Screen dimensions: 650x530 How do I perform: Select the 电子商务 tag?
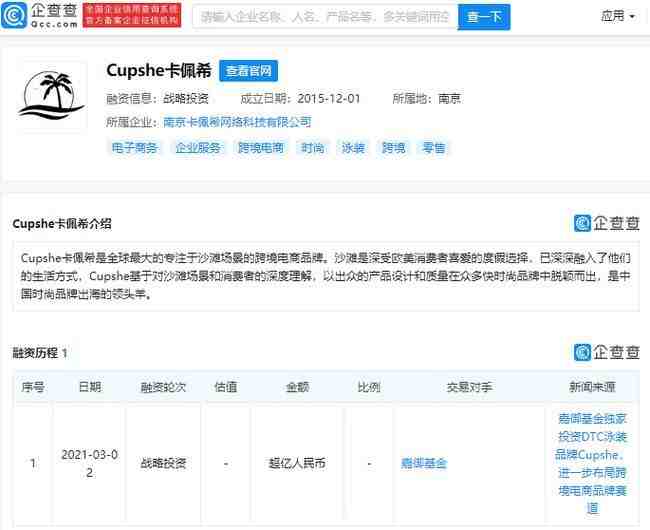click(135, 148)
